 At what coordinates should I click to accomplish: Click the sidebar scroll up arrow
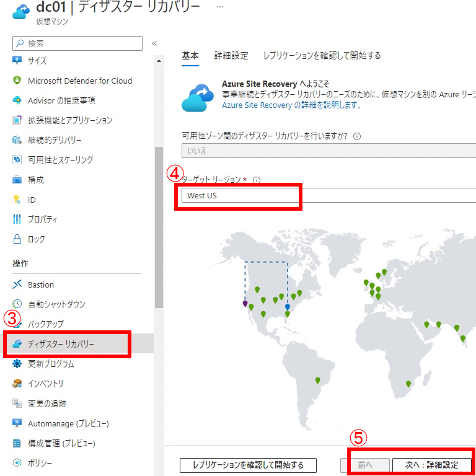pos(159,61)
